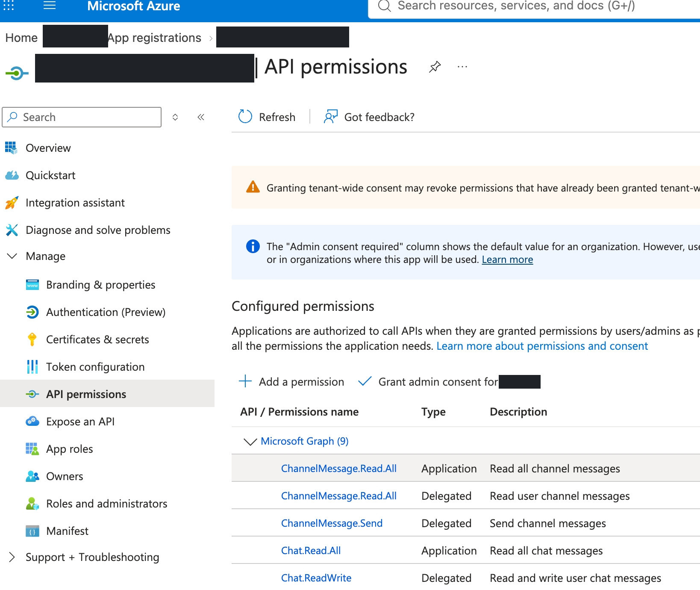The image size is (700, 590).
Task: Open Application-type ChannelMessage.Read.All permission
Action: (338, 469)
